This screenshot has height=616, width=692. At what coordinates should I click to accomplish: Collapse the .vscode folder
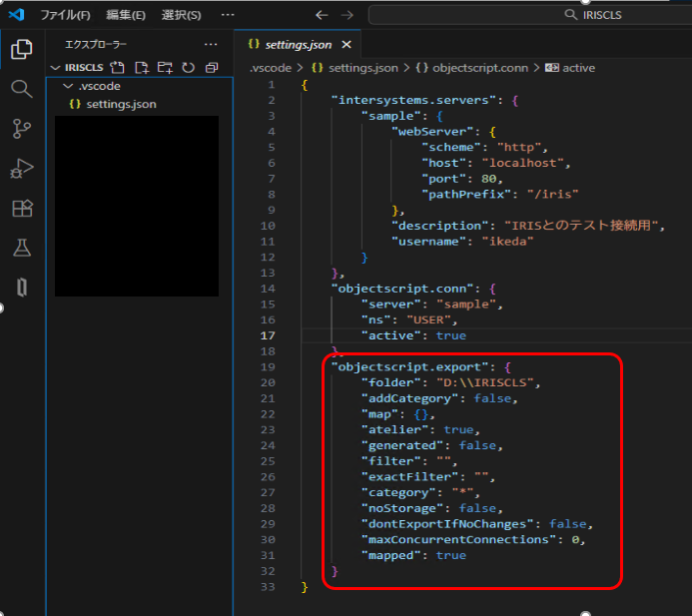pos(67,86)
